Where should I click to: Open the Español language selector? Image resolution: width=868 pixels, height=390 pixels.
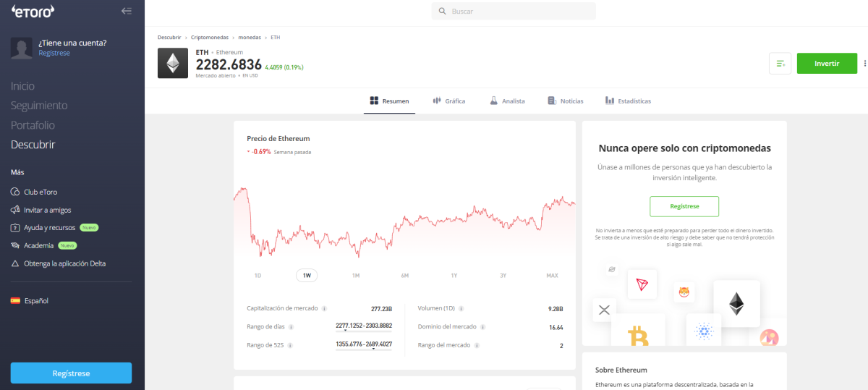coord(30,300)
